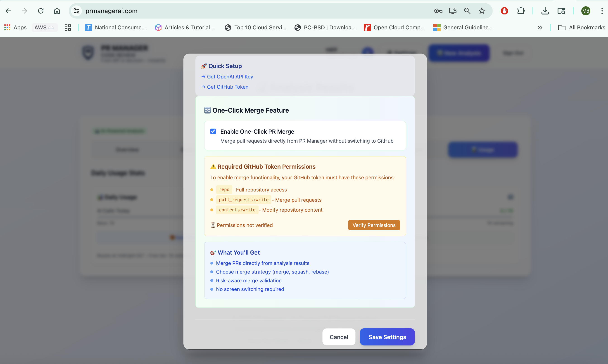Click the browser reload icon
Viewport: 608px width, 364px height.
[41, 11]
